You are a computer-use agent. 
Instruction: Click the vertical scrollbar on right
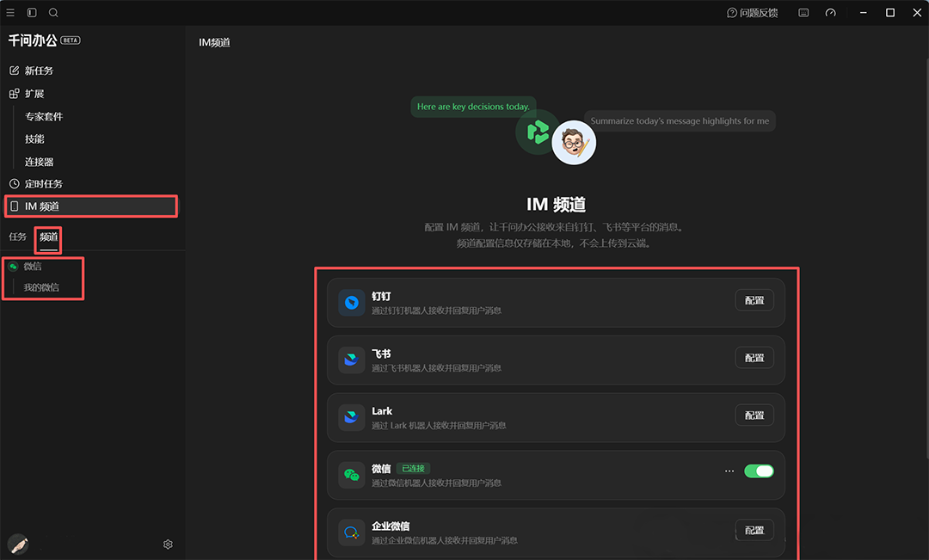(926, 259)
